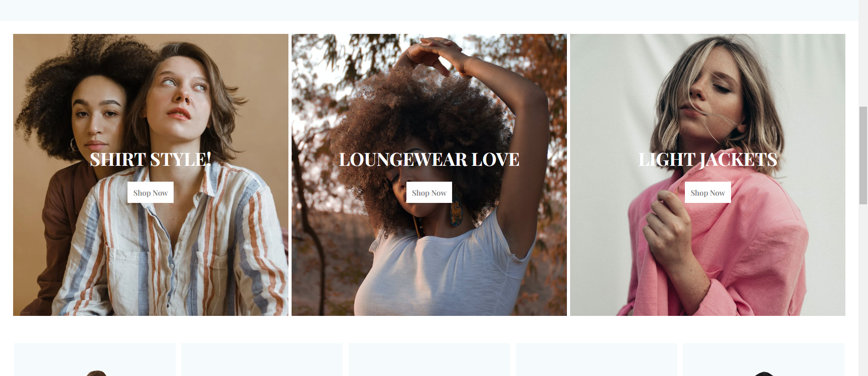
Task: Click the scrollbar track below the thumb
Action: click(863, 289)
